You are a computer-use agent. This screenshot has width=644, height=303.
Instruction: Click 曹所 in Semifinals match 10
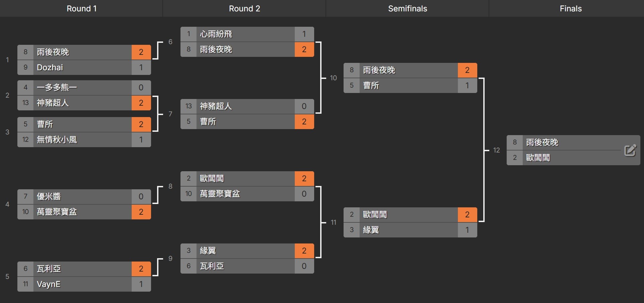(371, 86)
